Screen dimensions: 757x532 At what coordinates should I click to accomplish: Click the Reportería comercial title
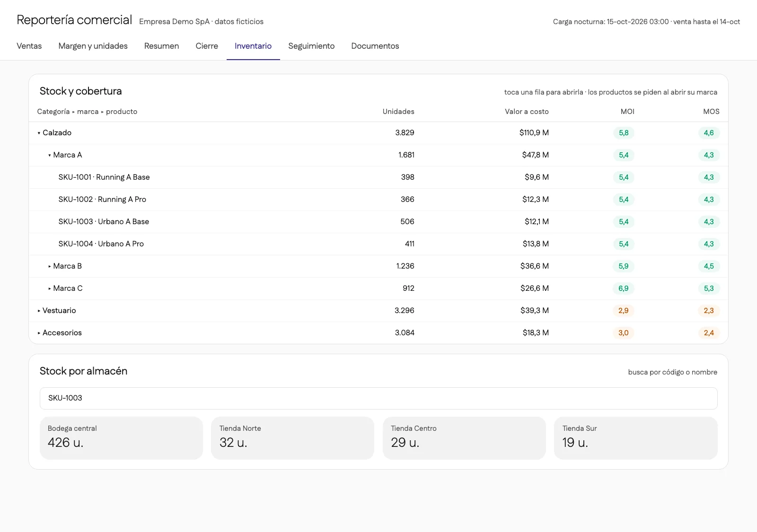point(74,20)
